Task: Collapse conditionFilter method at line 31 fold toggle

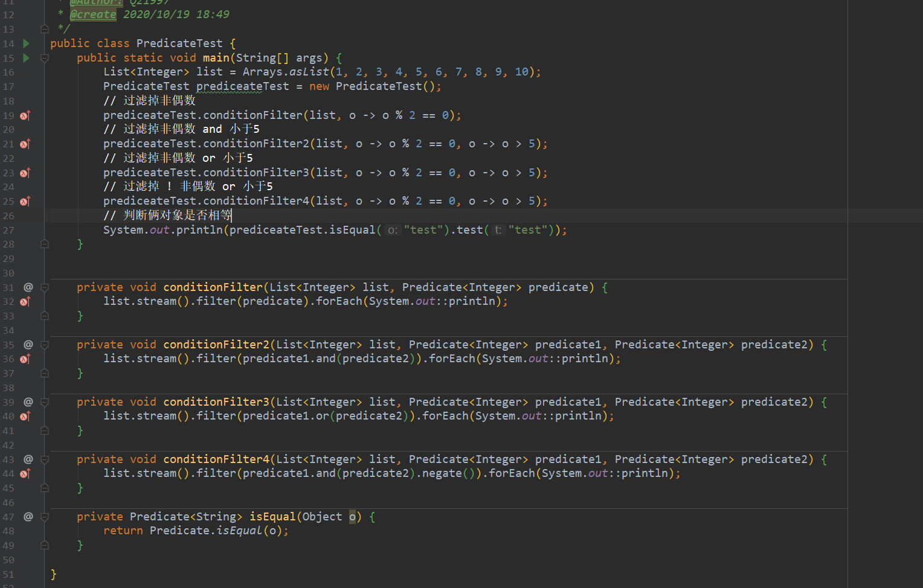Action: coord(44,287)
